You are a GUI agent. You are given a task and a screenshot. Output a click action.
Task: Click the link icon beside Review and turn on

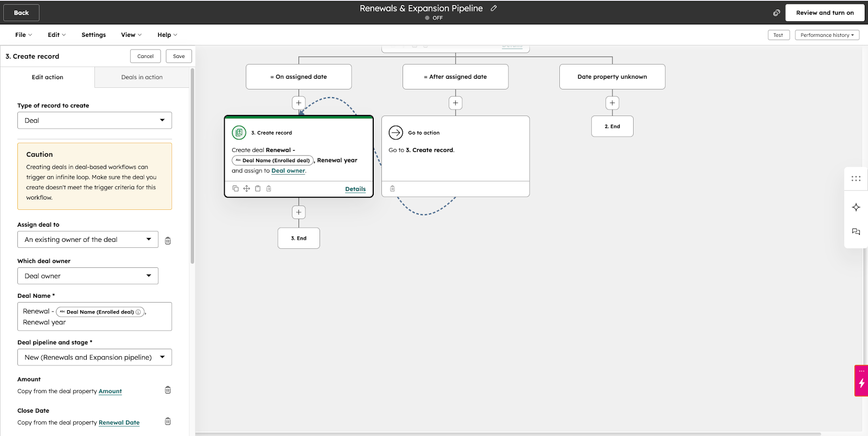click(776, 12)
